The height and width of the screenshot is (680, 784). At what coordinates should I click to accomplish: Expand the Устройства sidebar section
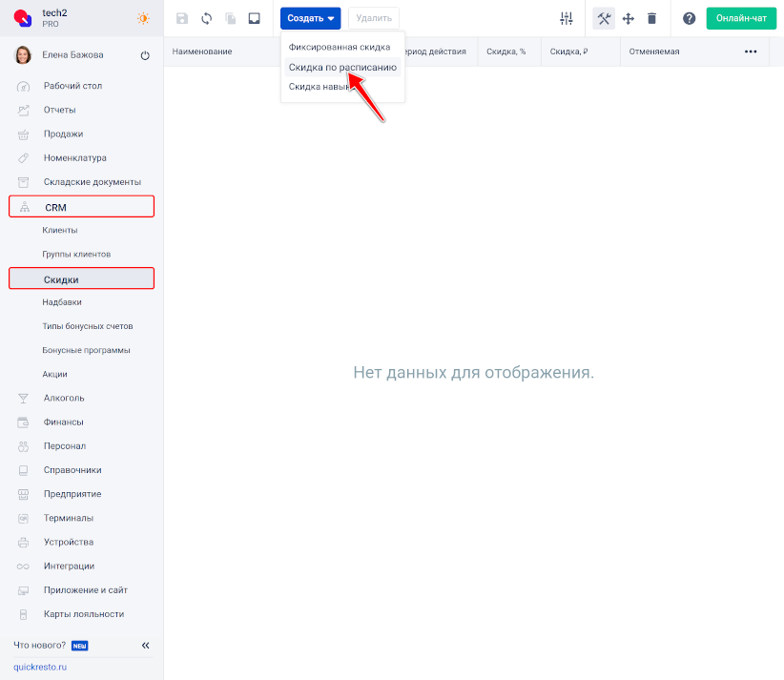[69, 542]
